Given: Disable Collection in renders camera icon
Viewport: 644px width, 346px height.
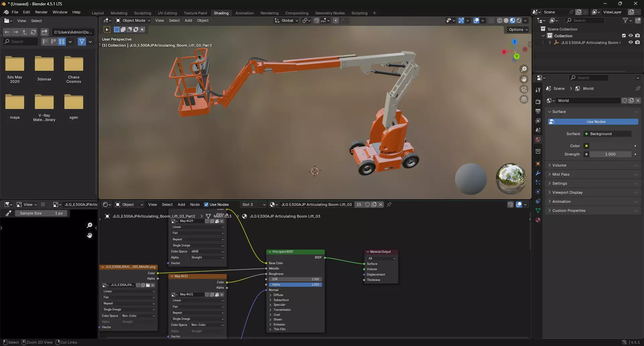Looking at the screenshot, I should tap(638, 36).
